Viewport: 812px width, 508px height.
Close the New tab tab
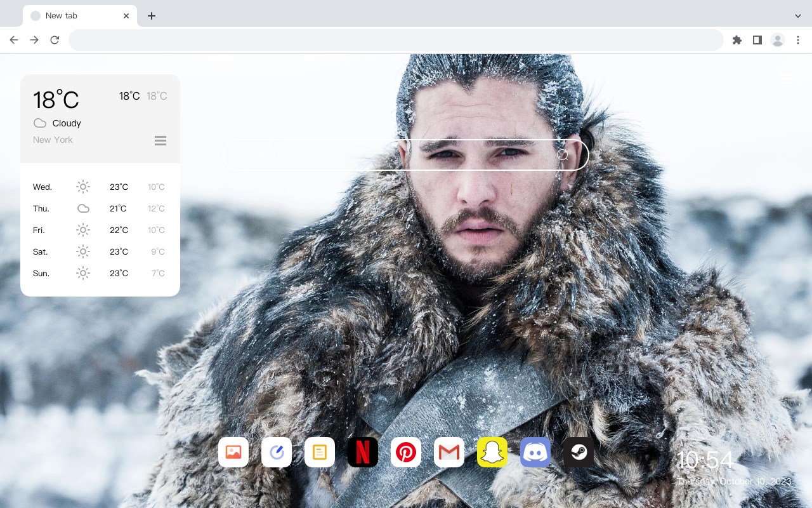126,16
